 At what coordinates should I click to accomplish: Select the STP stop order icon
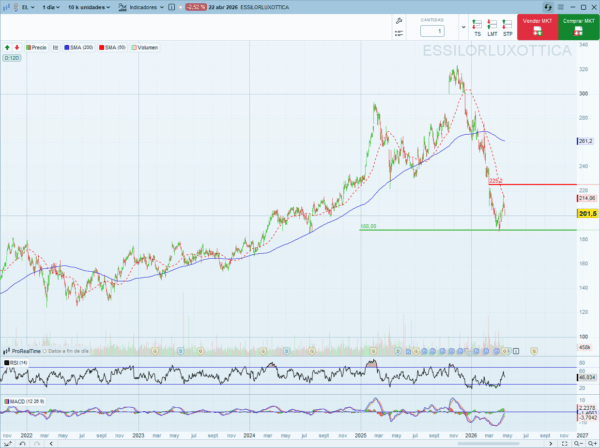[507, 29]
